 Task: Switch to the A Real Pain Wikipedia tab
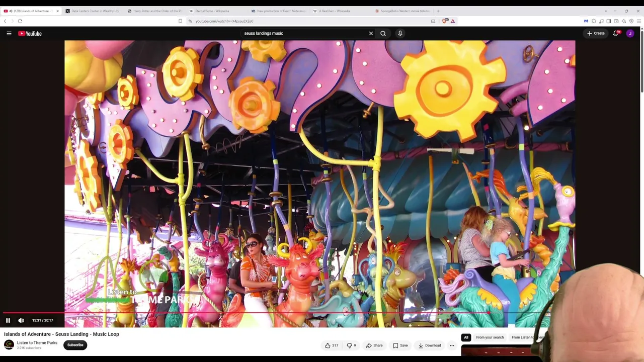tap(341, 11)
